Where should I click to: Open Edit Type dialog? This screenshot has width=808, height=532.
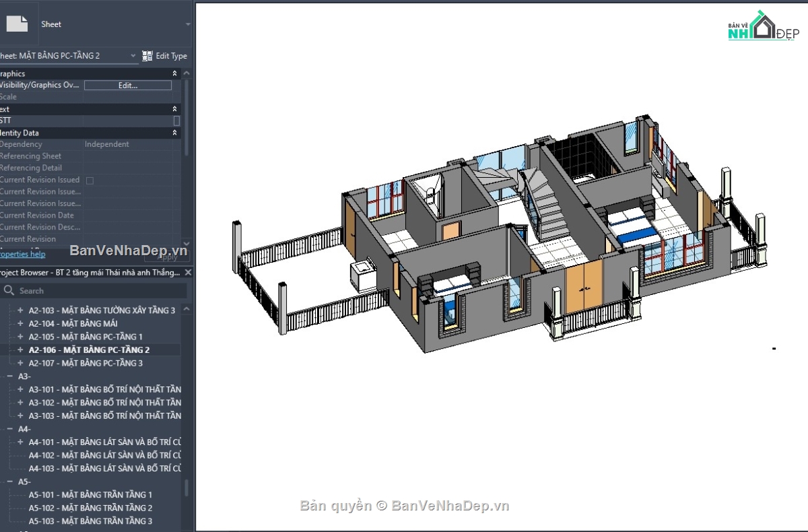point(165,56)
